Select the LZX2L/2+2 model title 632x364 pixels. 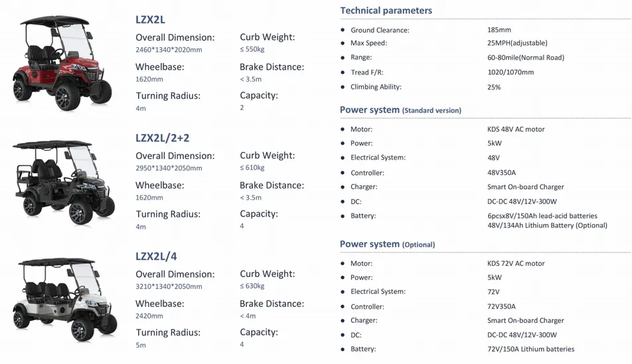[x=163, y=138]
